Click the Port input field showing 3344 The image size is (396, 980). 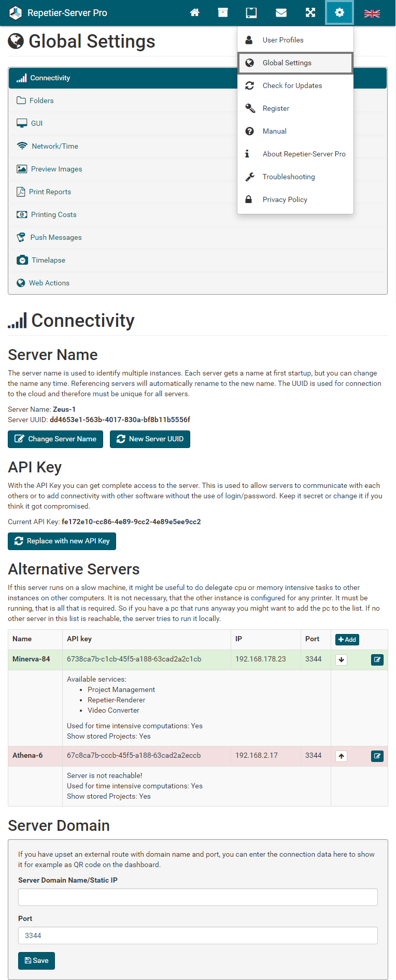pyautogui.click(x=198, y=935)
